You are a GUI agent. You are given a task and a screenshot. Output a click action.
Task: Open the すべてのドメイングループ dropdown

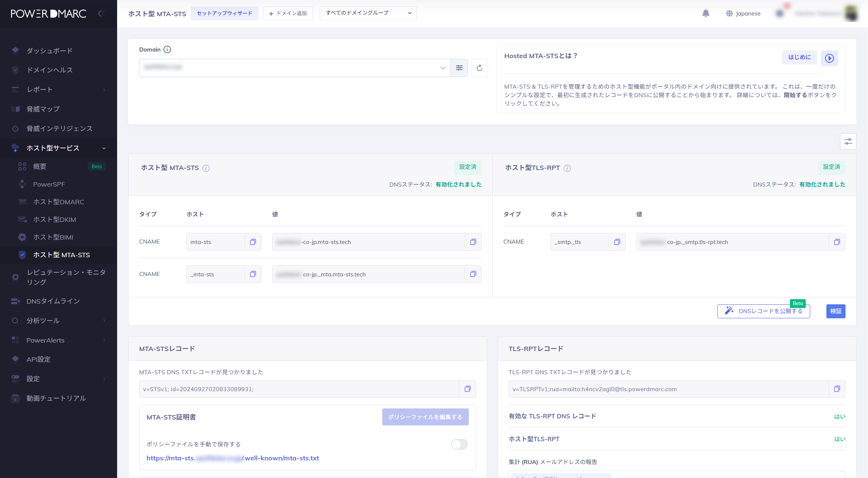(x=368, y=13)
